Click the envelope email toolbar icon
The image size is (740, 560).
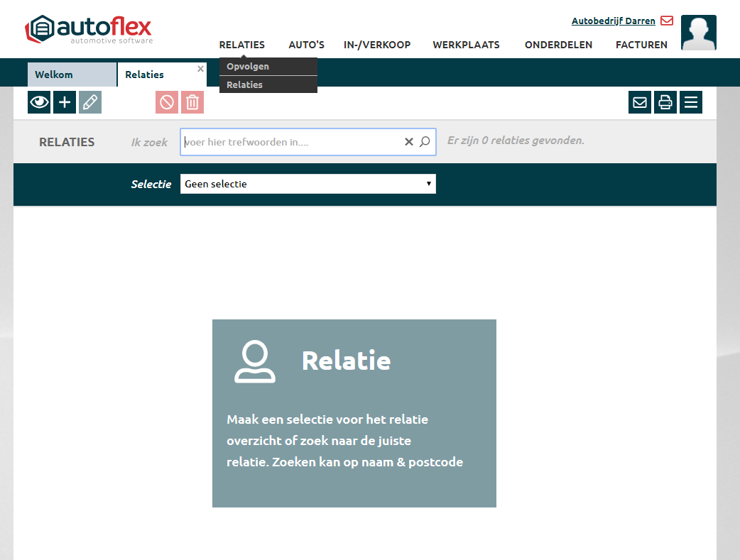click(x=640, y=102)
